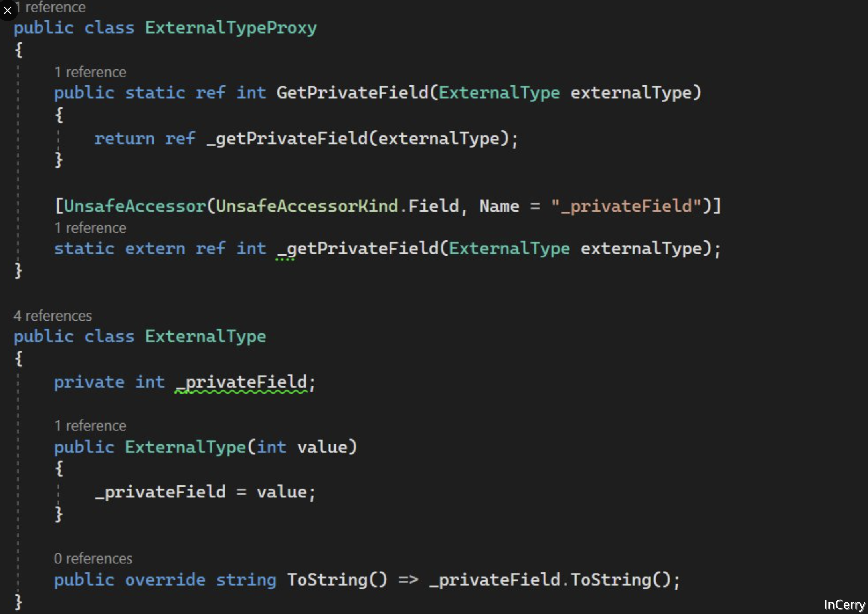Open the '0 references' lens above ToString
The height and width of the screenshot is (614, 868).
point(93,558)
